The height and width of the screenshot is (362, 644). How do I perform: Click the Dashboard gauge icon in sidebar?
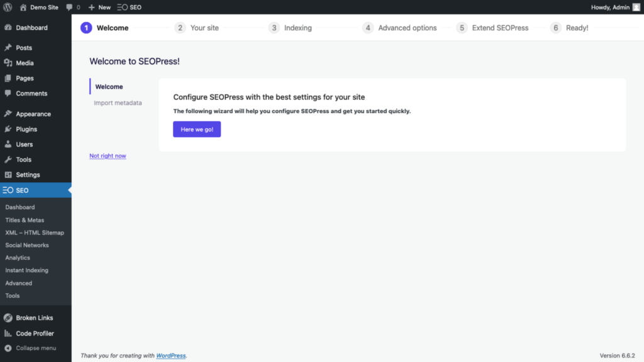tap(8, 28)
